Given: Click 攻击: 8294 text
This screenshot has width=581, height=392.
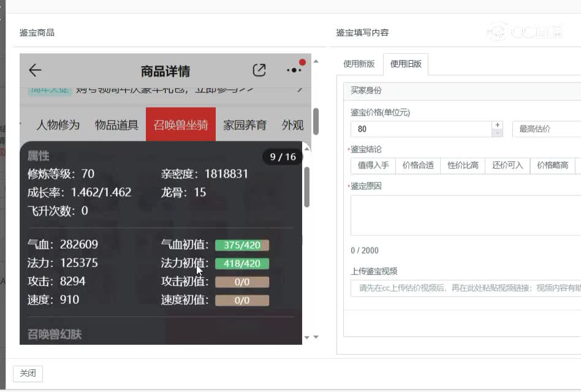Looking at the screenshot, I should 56,281.
